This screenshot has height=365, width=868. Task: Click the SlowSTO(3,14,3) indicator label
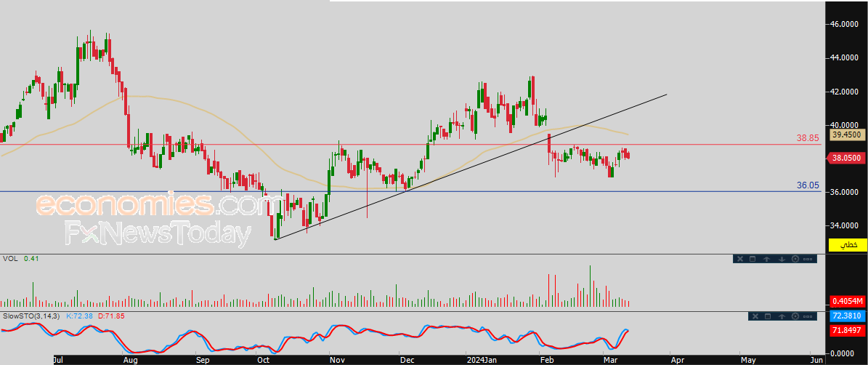coord(32,316)
